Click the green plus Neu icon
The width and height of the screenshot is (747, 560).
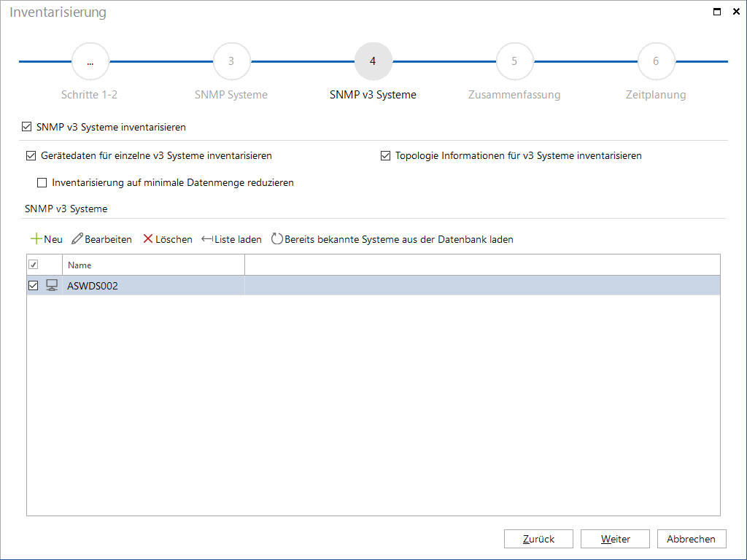(x=36, y=238)
